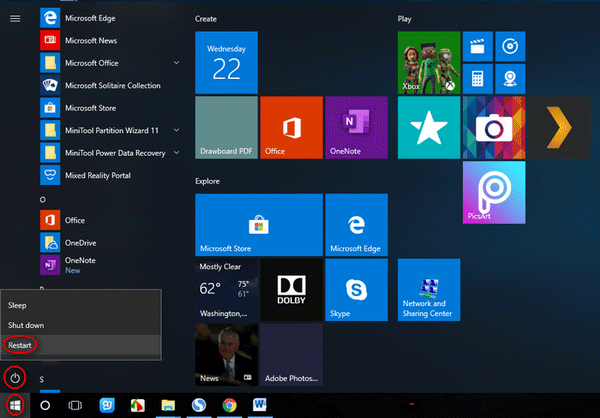Open the Calculator tile
The image size is (600, 418).
478,79
